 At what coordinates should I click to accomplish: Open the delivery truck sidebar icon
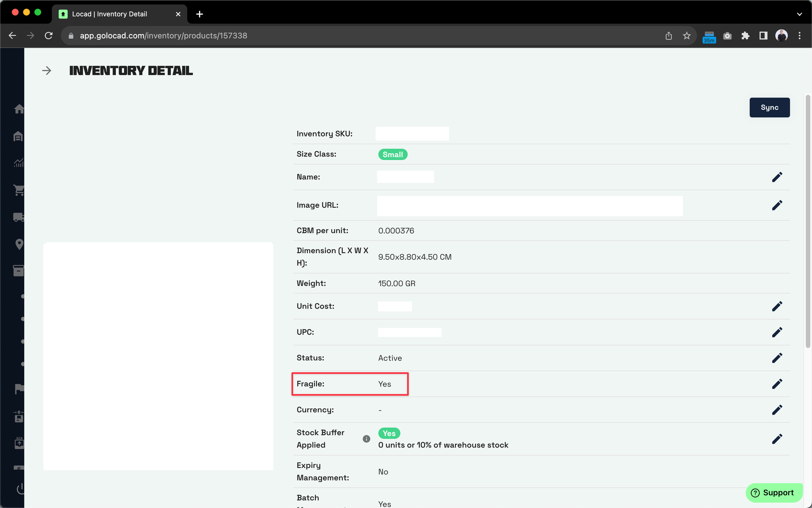coord(19,217)
